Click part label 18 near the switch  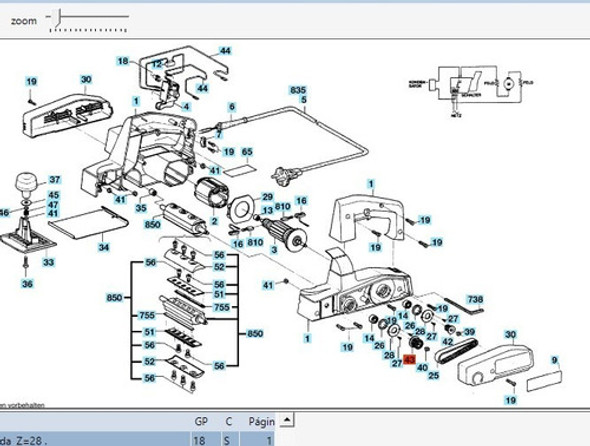tap(123, 61)
